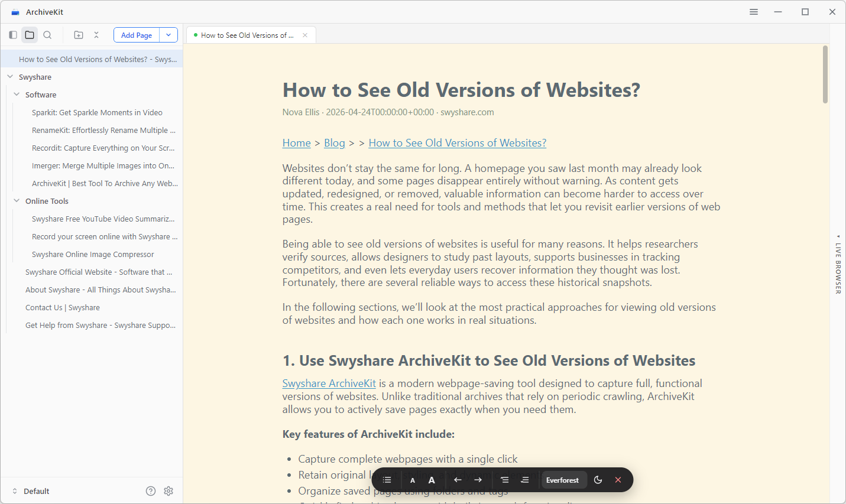This screenshot has height=504, width=846.
Task: Collapse the Software folder
Action: (17, 95)
